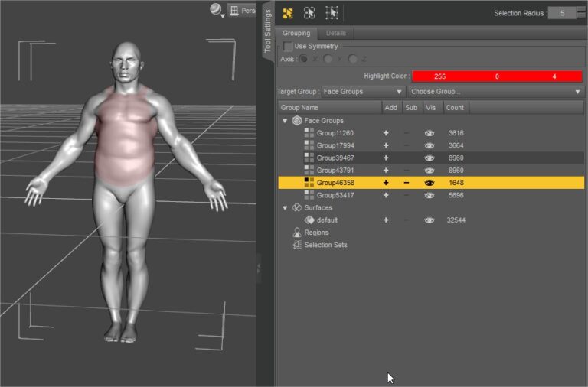This screenshot has height=387, width=588.
Task: Toggle visibility of Group53417
Action: [430, 195]
